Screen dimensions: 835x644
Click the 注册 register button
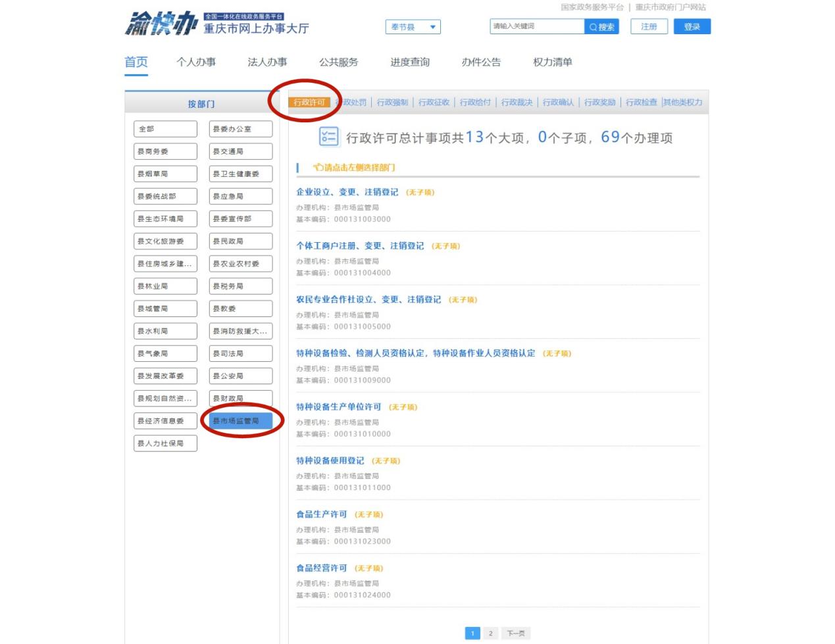coord(649,26)
